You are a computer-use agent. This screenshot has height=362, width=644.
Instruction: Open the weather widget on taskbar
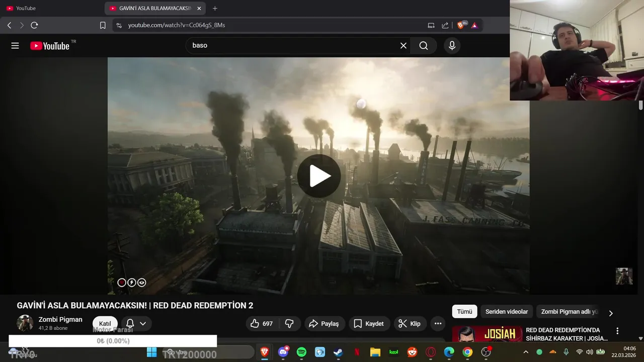23,352
